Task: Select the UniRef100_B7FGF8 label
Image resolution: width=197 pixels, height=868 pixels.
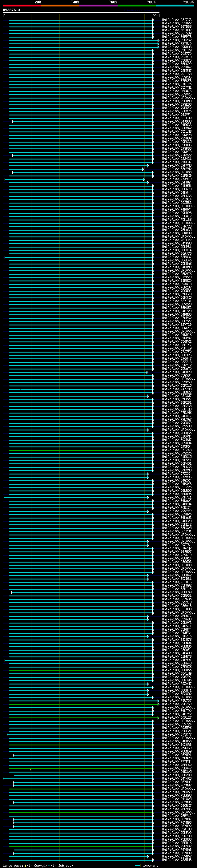Action: pyautogui.click(x=177, y=81)
